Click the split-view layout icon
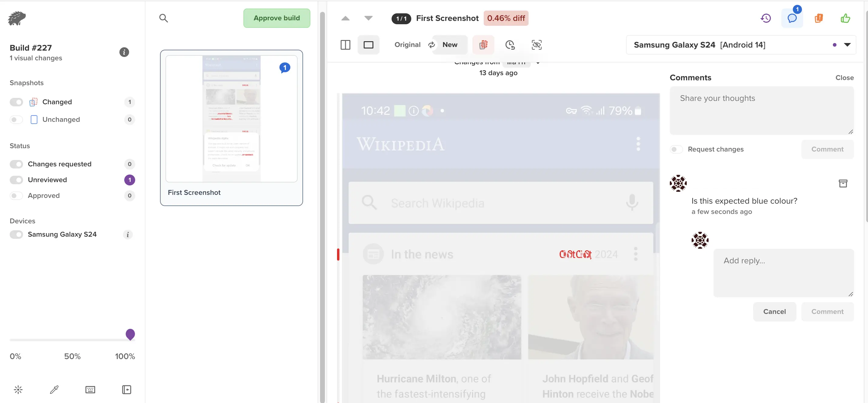 tap(346, 44)
